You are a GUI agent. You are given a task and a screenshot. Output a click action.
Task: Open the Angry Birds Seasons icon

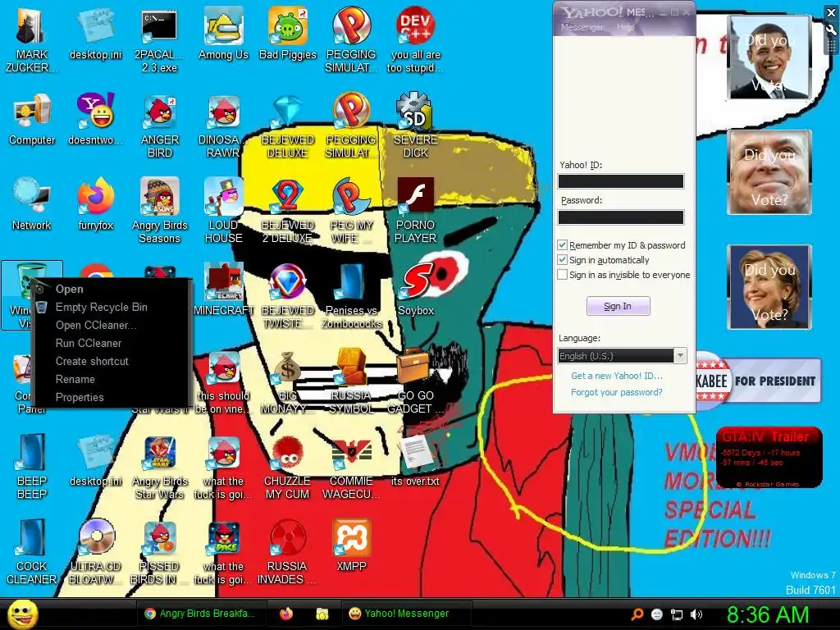click(160, 211)
